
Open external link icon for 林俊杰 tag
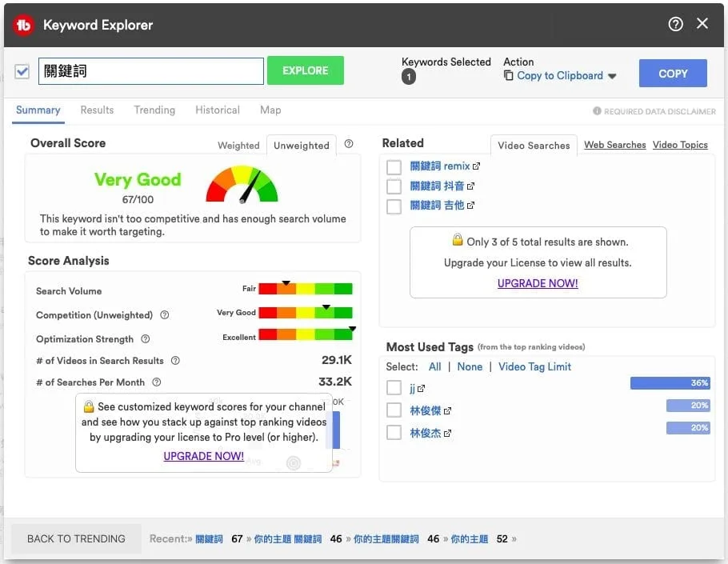(447, 433)
